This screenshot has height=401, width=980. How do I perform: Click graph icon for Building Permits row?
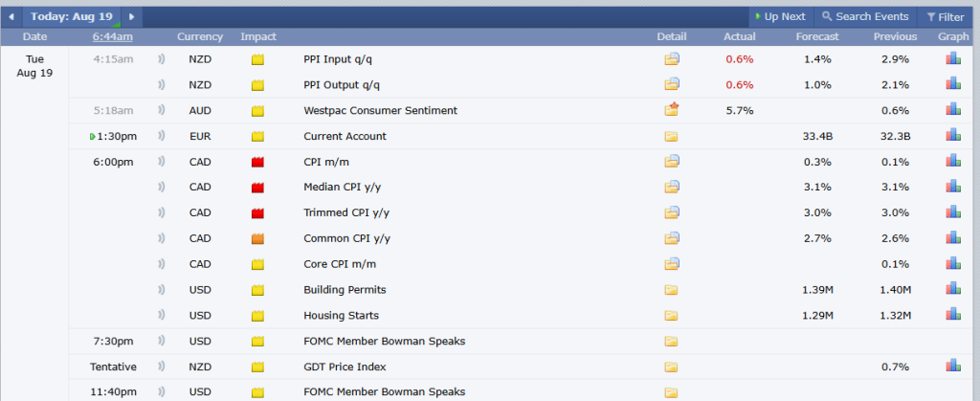pyautogui.click(x=953, y=289)
